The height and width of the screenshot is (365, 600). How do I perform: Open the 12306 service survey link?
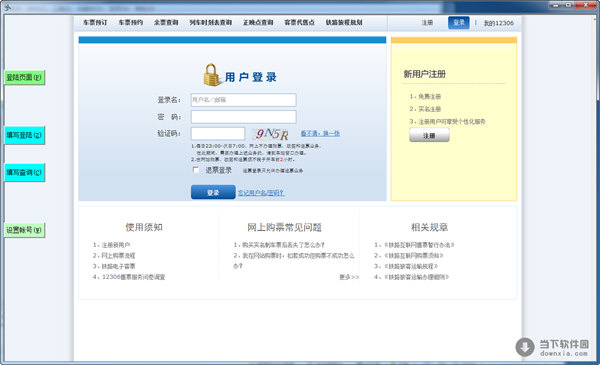pyautogui.click(x=134, y=277)
